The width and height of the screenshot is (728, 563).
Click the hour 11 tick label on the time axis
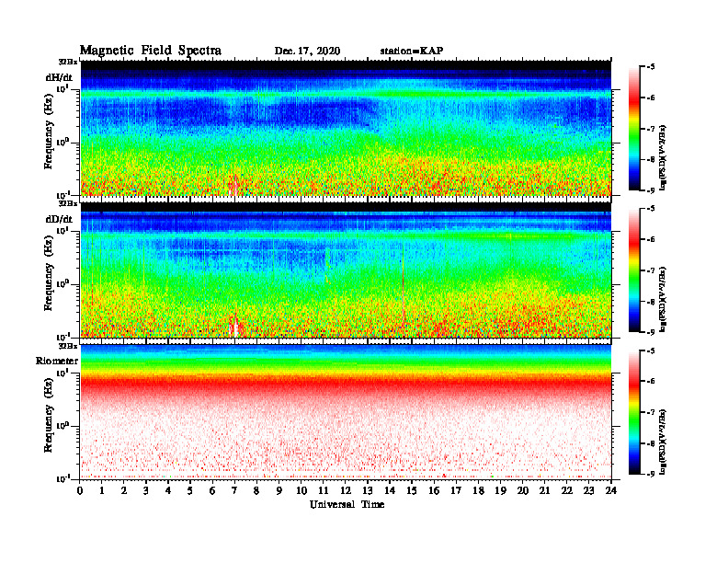click(x=324, y=491)
